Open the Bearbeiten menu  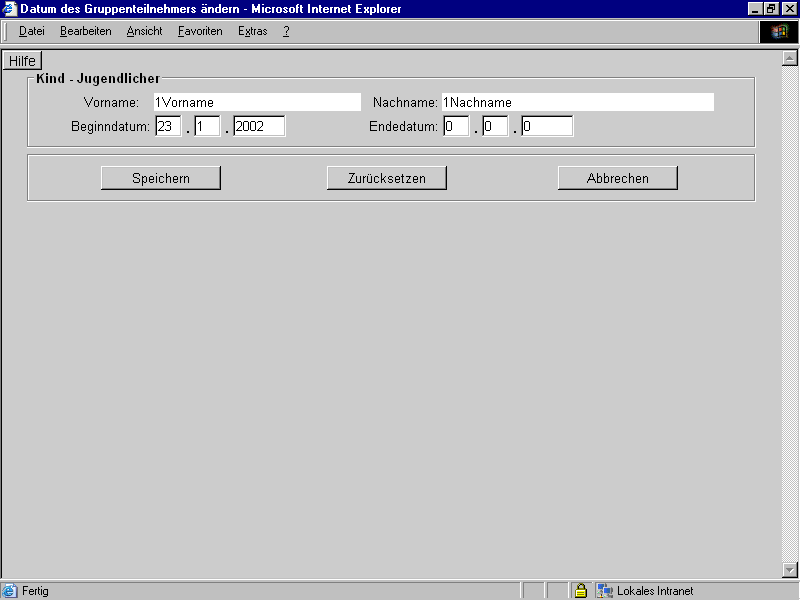pyautogui.click(x=85, y=31)
